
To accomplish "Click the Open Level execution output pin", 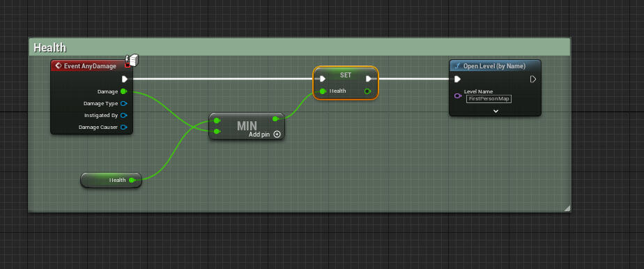I will [x=533, y=79].
